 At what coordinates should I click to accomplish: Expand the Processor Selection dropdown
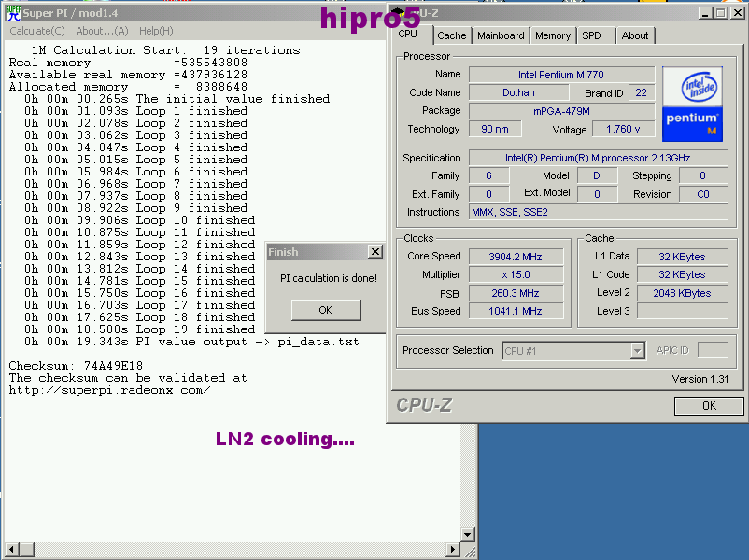(638, 351)
